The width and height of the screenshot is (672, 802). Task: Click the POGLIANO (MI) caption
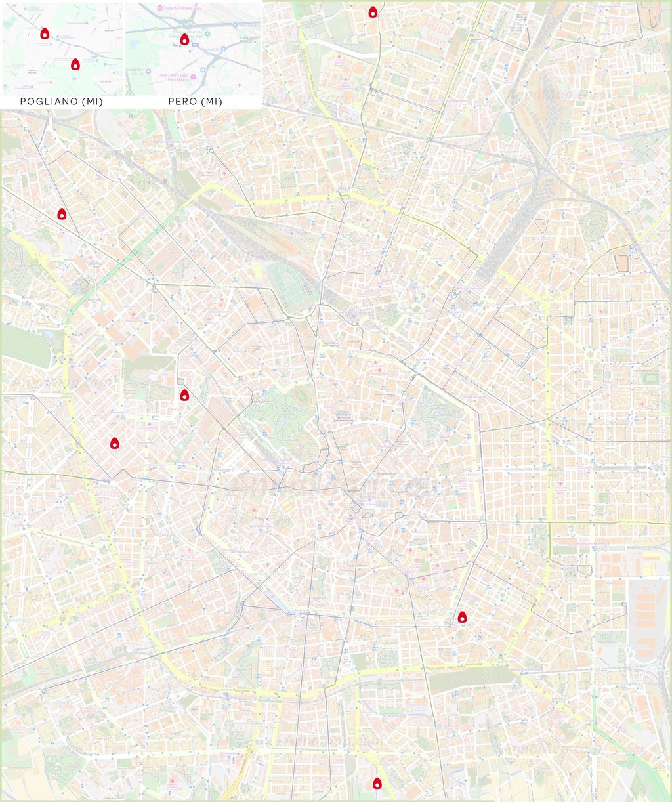(62, 102)
